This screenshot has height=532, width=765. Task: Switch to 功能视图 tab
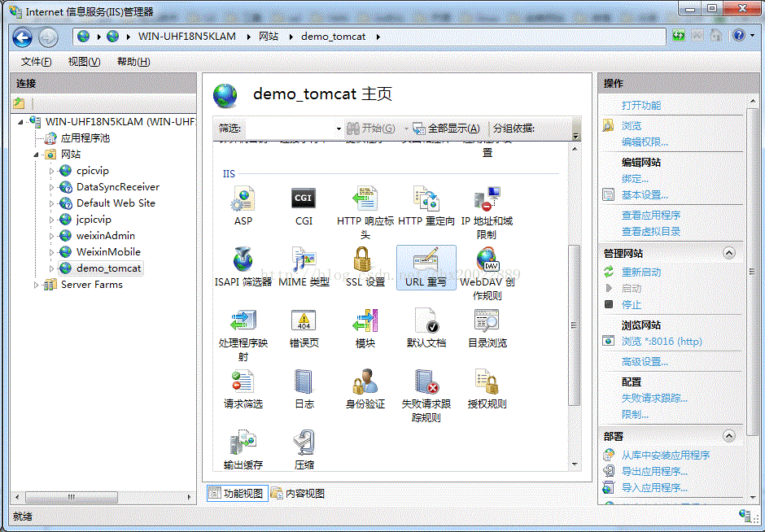click(237, 494)
